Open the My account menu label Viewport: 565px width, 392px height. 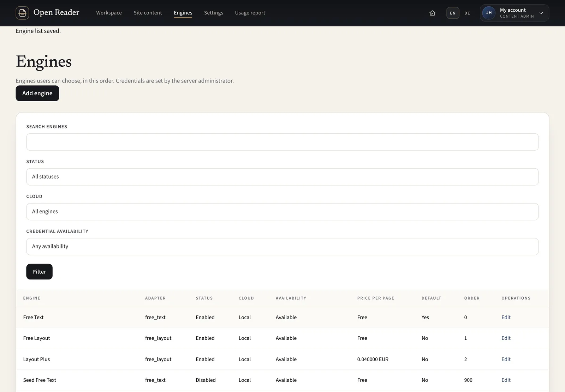click(513, 10)
